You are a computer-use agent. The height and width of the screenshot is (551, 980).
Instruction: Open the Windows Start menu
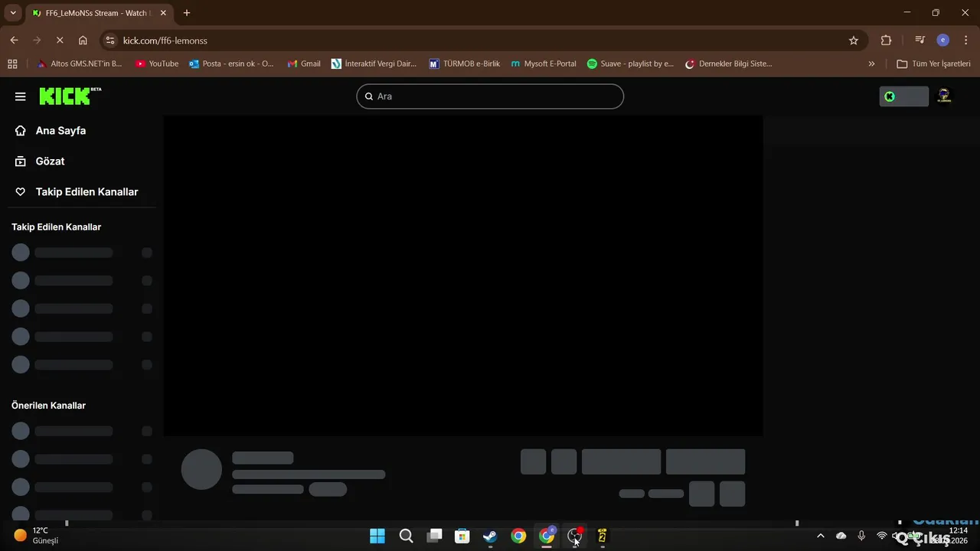point(377,536)
